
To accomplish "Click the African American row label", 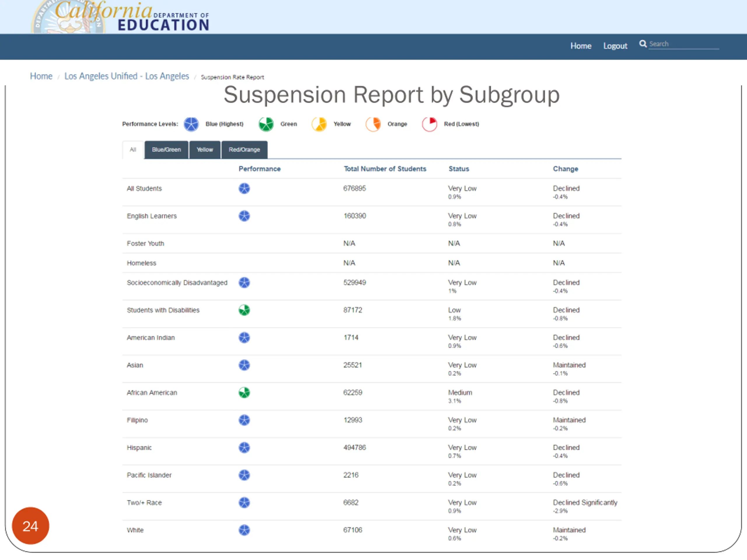I will [x=152, y=393].
